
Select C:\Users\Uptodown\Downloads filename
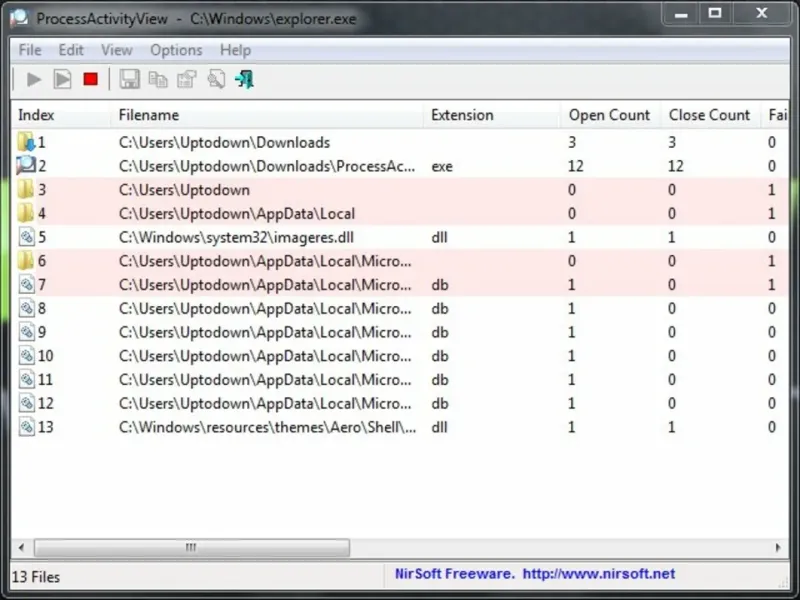tap(224, 142)
